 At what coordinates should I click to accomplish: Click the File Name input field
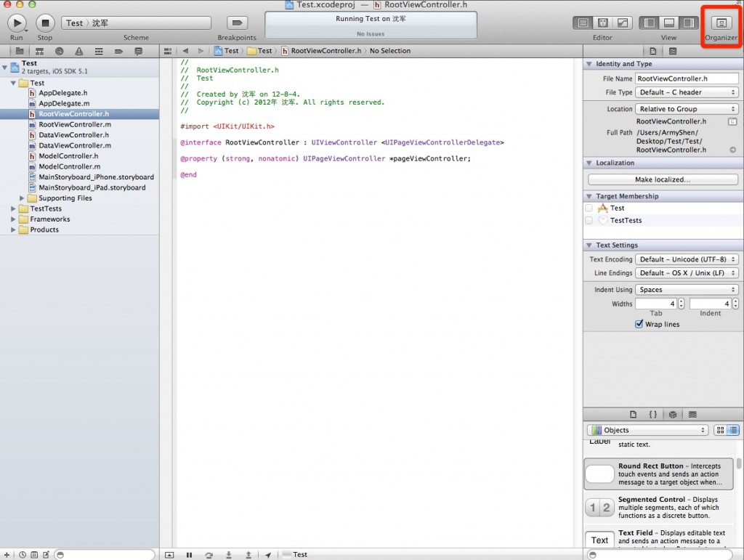tap(687, 78)
